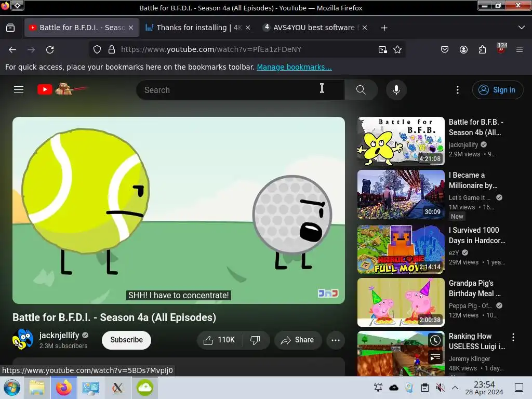
Task: Save Luigi video to Watch later
Action: click(x=435, y=340)
